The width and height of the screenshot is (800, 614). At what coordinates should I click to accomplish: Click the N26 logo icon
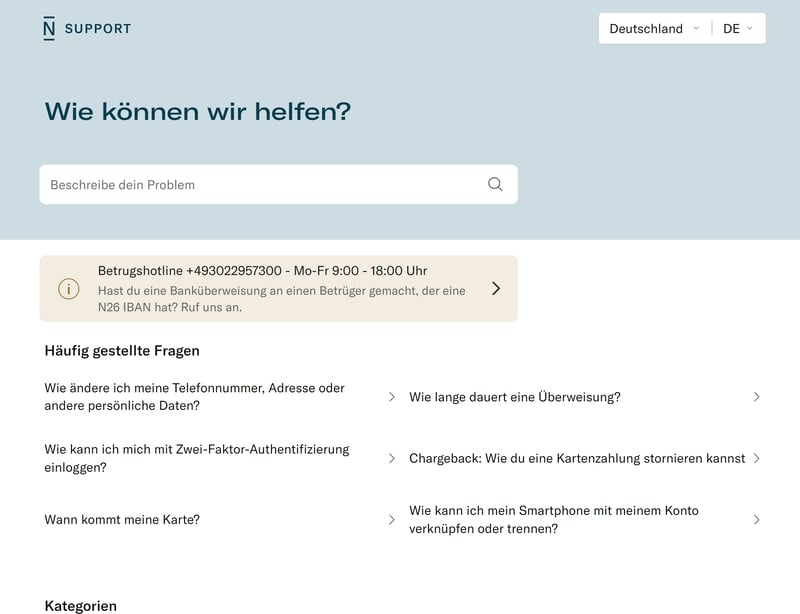click(x=50, y=28)
